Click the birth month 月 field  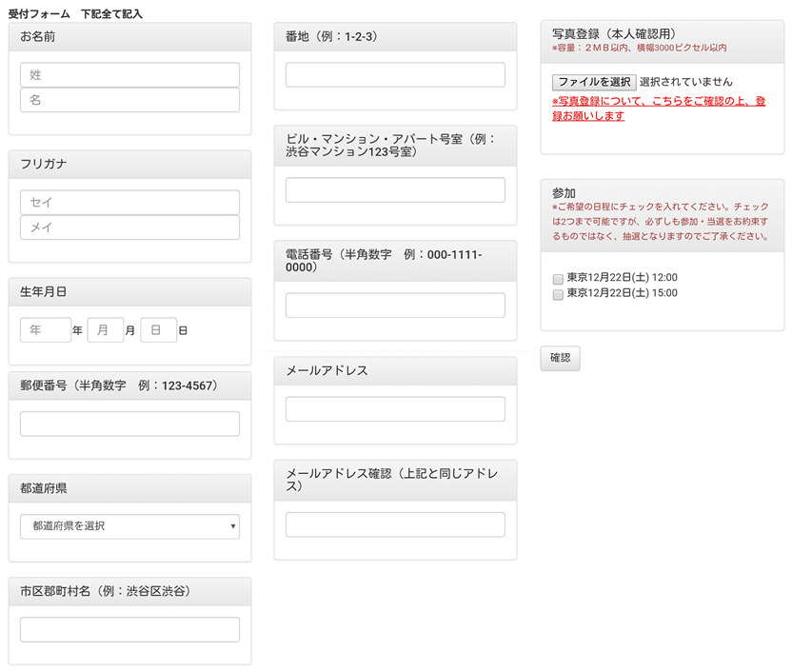(106, 330)
